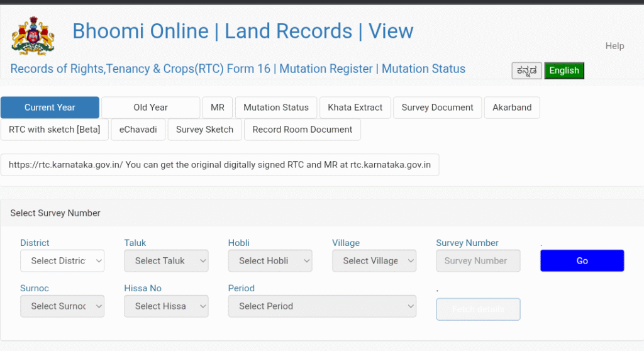The height and width of the screenshot is (351, 644).
Task: Click the rtc.karnataka.gov.in notice link
Action: tap(219, 165)
